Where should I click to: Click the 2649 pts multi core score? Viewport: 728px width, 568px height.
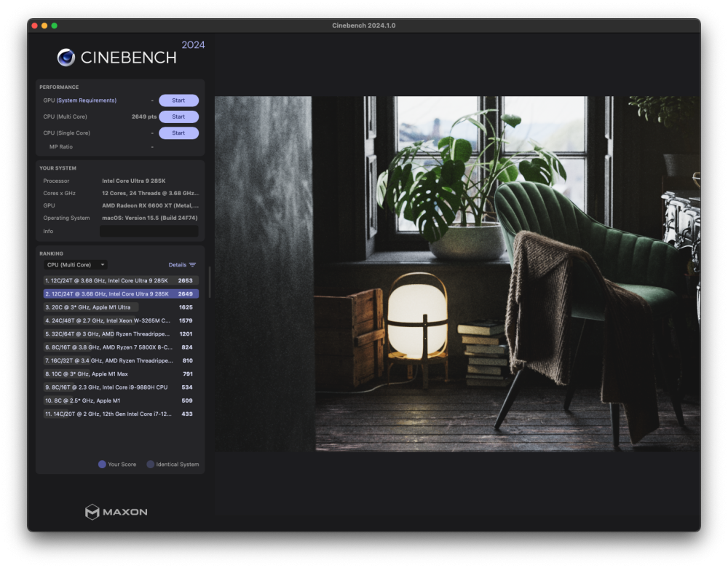[144, 117]
